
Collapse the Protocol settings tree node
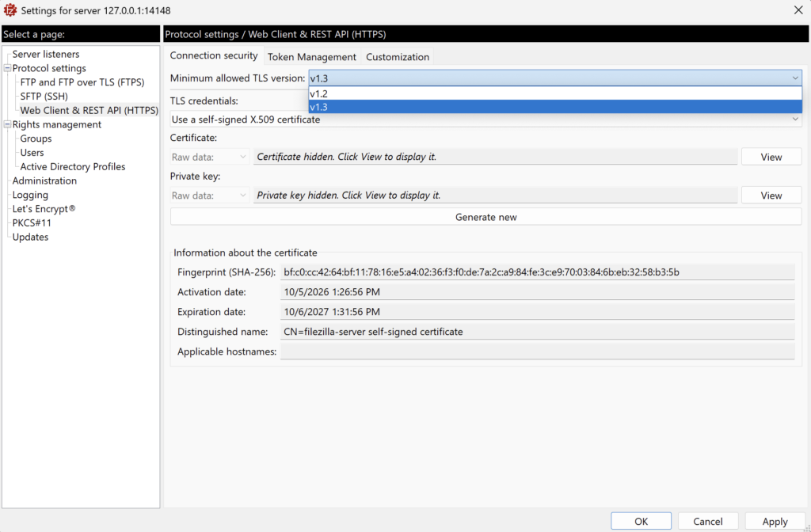tap(7, 68)
